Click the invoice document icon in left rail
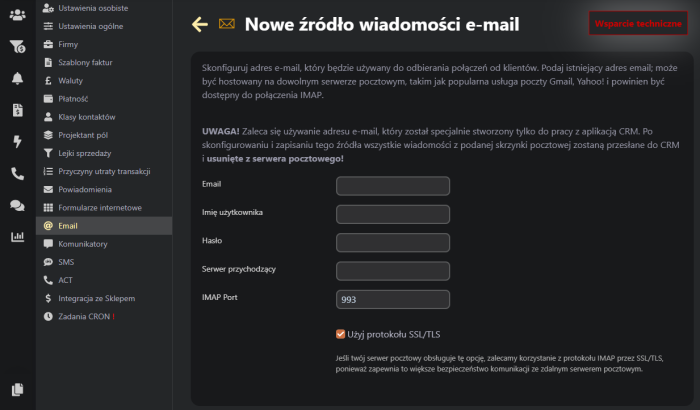700x410 pixels. 17,110
